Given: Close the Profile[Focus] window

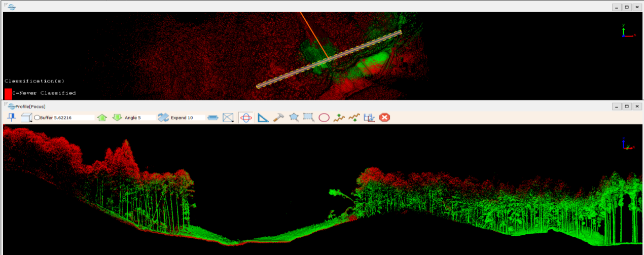Looking at the screenshot, I should tap(636, 106).
